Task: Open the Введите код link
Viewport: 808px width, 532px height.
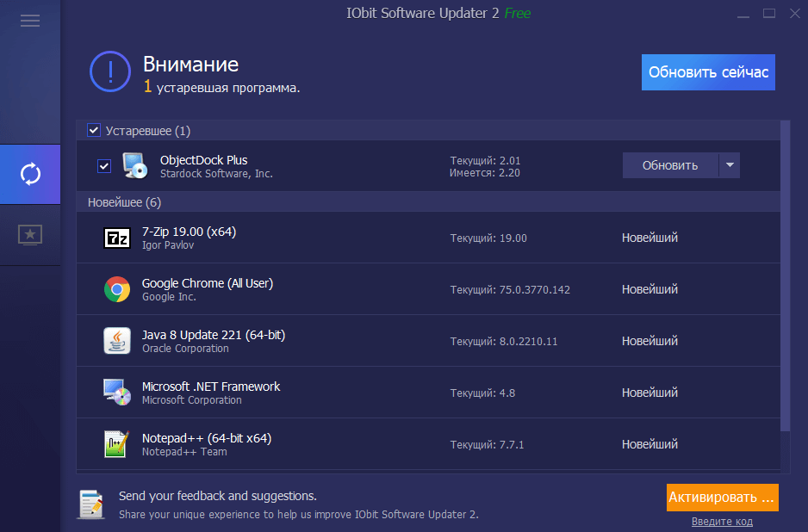Action: (722, 522)
